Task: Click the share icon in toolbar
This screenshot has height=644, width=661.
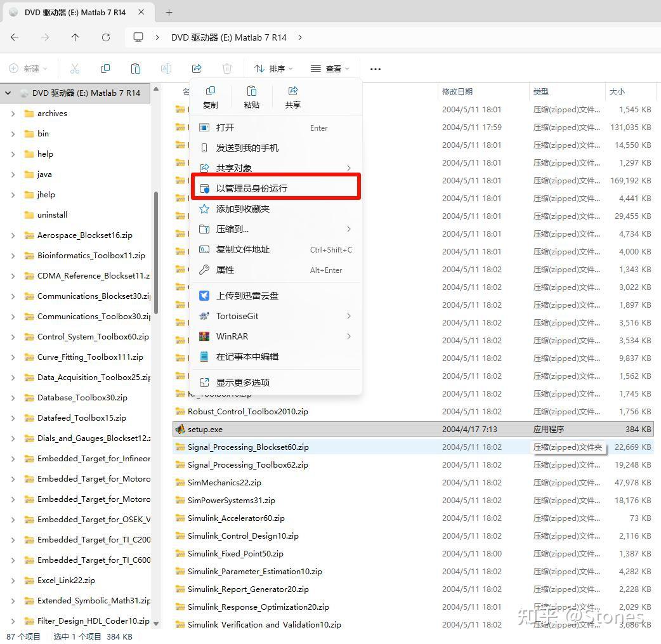Action: point(197,69)
